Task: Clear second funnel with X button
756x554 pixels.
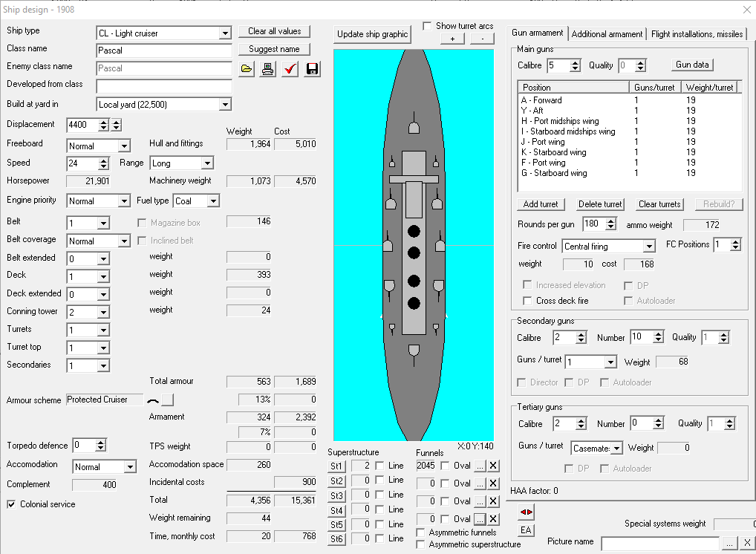Action: pyautogui.click(x=493, y=483)
